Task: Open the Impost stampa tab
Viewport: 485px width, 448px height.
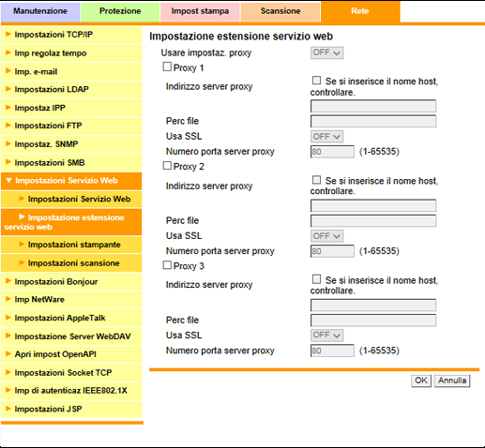Action: tap(200, 11)
